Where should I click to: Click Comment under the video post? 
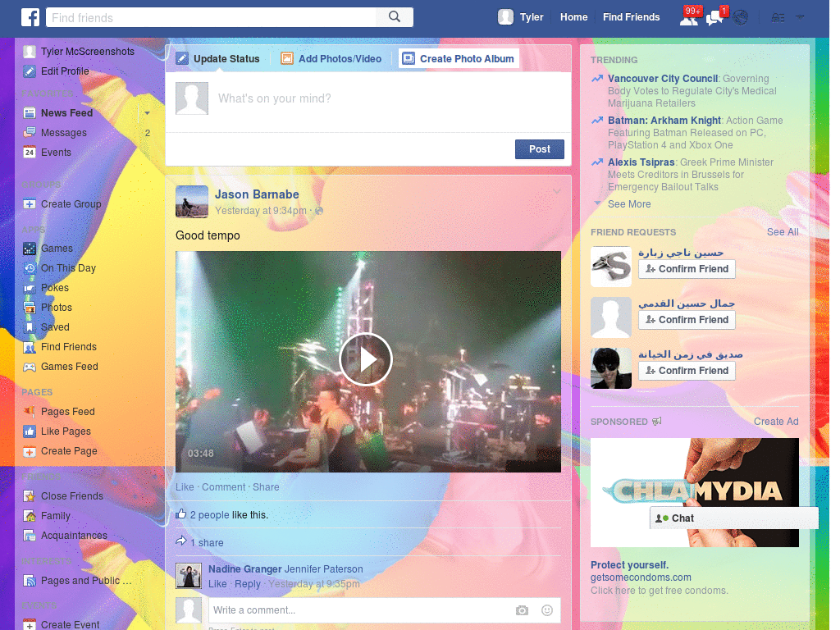[223, 487]
